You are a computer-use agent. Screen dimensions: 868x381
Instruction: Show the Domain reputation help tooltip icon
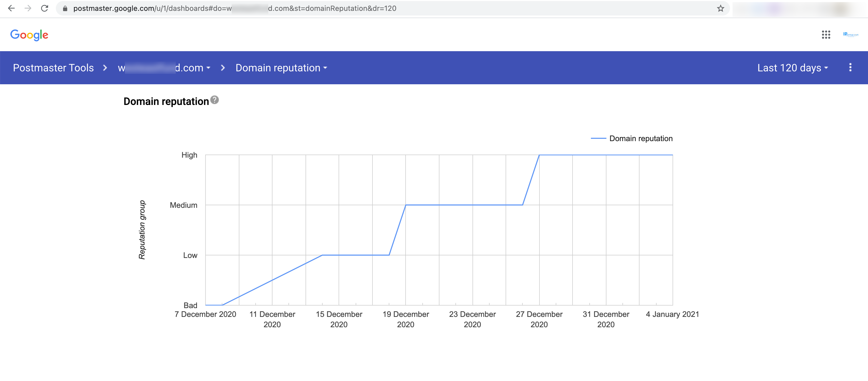coord(215,100)
